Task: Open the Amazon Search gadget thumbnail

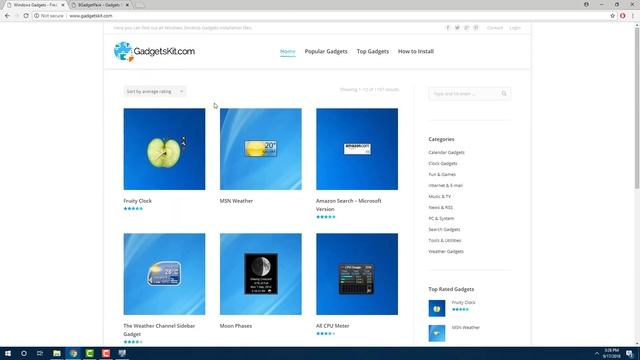Action: [x=357, y=149]
